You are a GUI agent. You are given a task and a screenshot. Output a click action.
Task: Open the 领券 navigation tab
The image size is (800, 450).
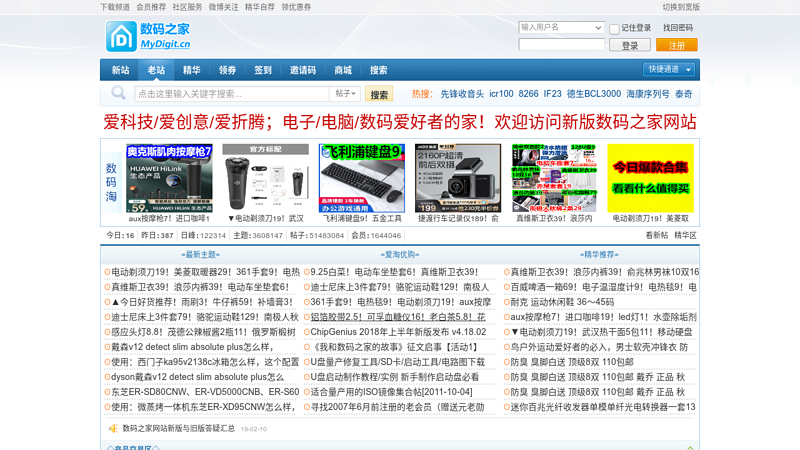point(227,70)
